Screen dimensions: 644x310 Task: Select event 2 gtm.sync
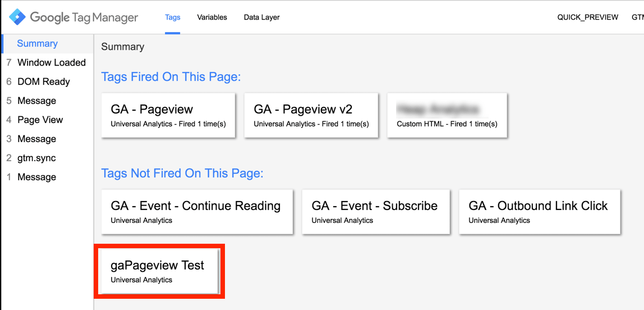(47, 158)
